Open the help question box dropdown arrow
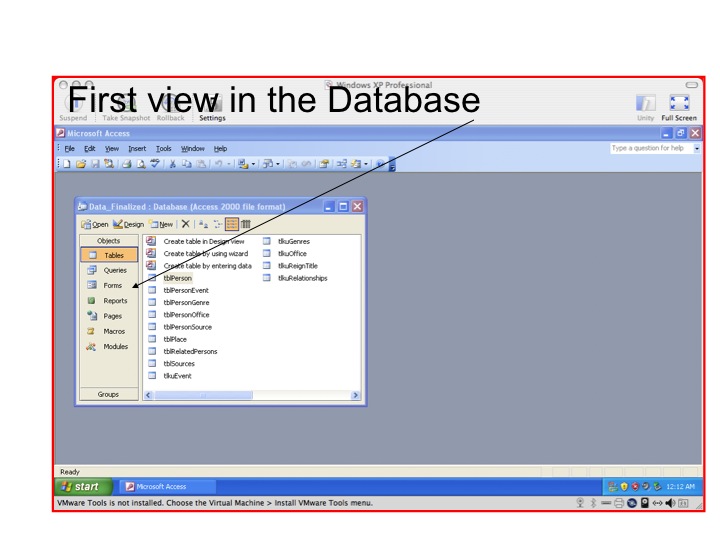The height and width of the screenshot is (540, 720). 697,148
